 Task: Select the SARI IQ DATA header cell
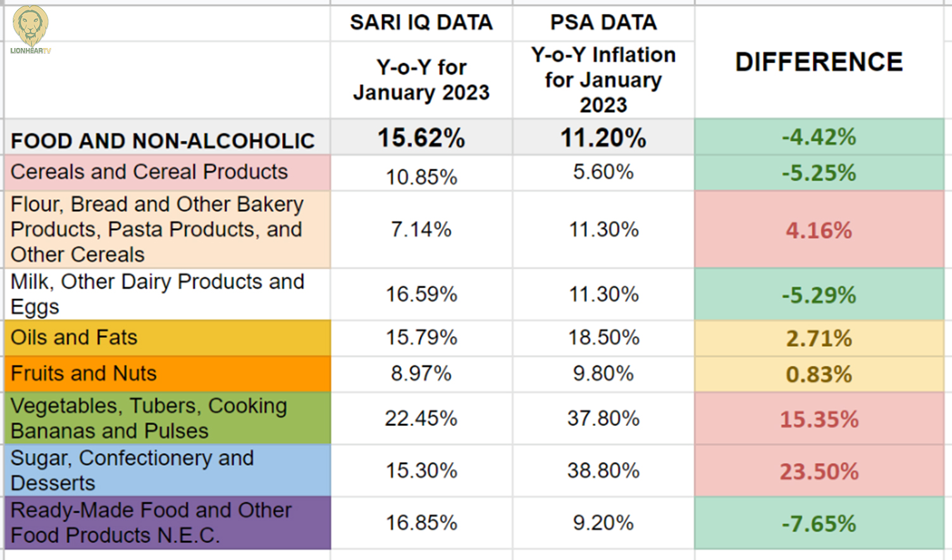421,23
